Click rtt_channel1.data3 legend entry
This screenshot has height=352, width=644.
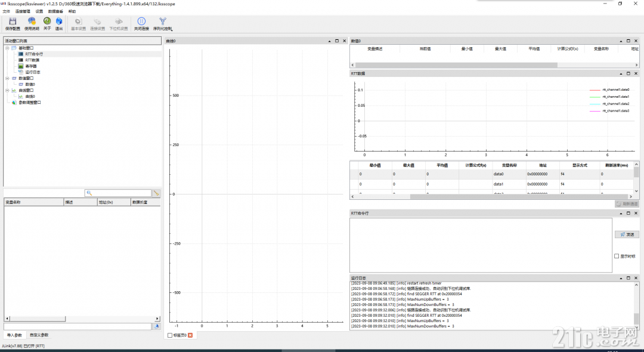pyautogui.click(x=609, y=111)
